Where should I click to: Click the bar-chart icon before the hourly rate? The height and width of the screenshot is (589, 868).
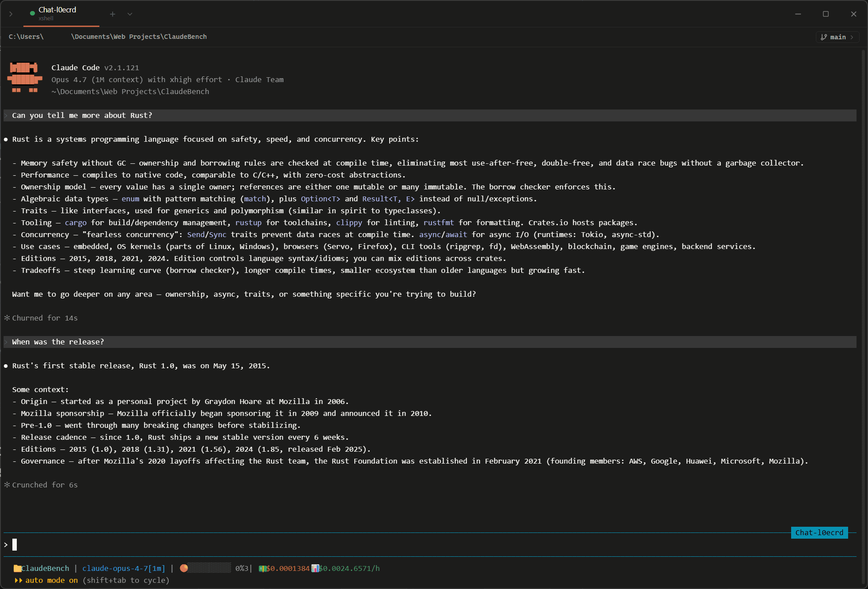pyautogui.click(x=315, y=569)
